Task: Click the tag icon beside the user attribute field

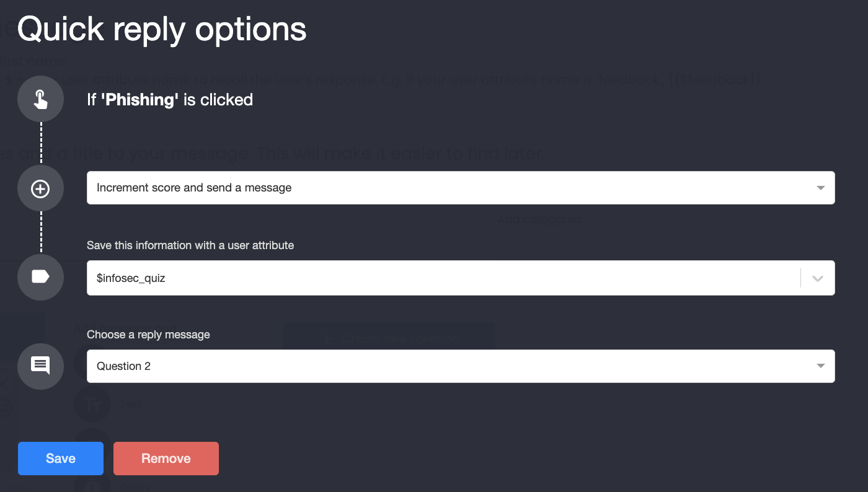Action: pyautogui.click(x=40, y=277)
